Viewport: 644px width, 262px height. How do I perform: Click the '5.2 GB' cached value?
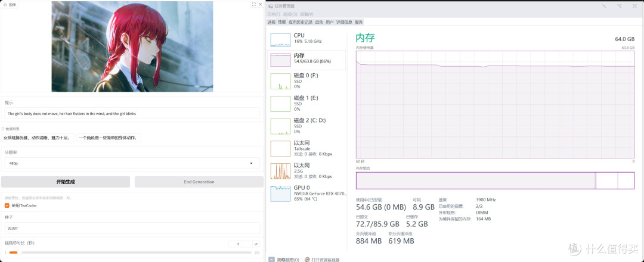tap(417, 224)
